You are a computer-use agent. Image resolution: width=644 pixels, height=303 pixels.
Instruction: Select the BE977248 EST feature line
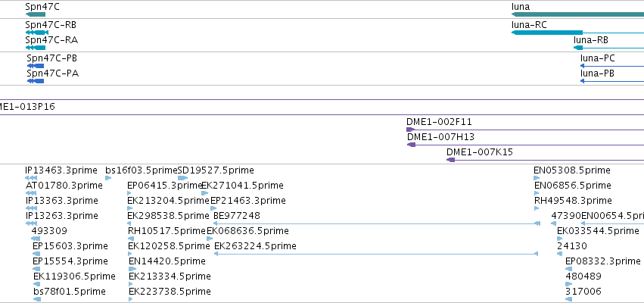(x=377, y=223)
